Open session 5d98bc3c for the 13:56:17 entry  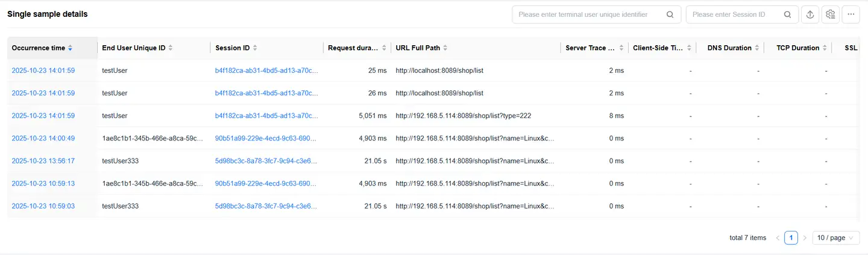pyautogui.click(x=266, y=161)
